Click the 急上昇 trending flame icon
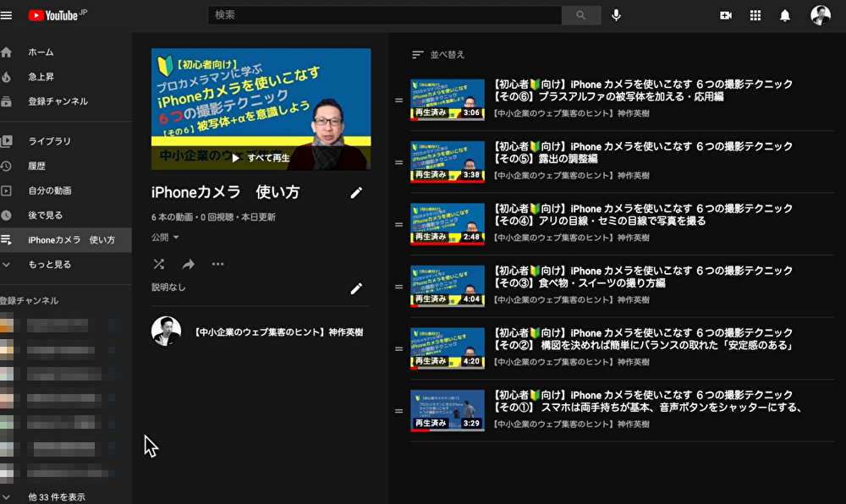Screen dimensions: 846x504 [7, 77]
